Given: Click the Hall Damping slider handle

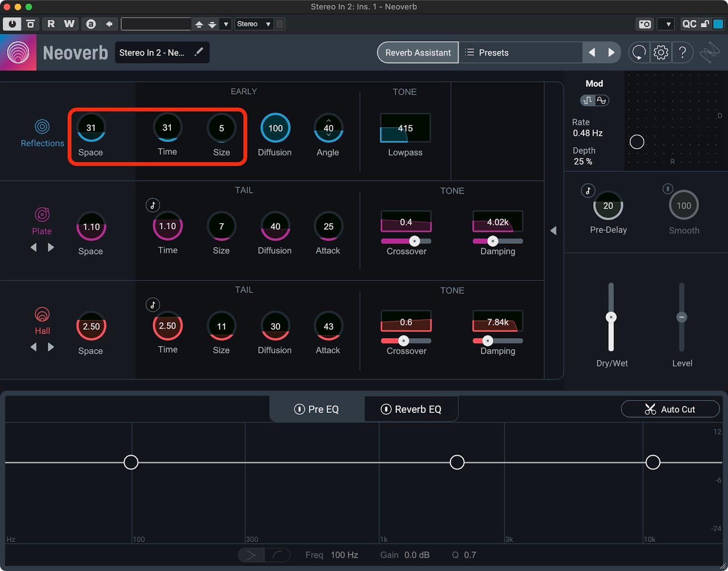Looking at the screenshot, I should click(488, 341).
